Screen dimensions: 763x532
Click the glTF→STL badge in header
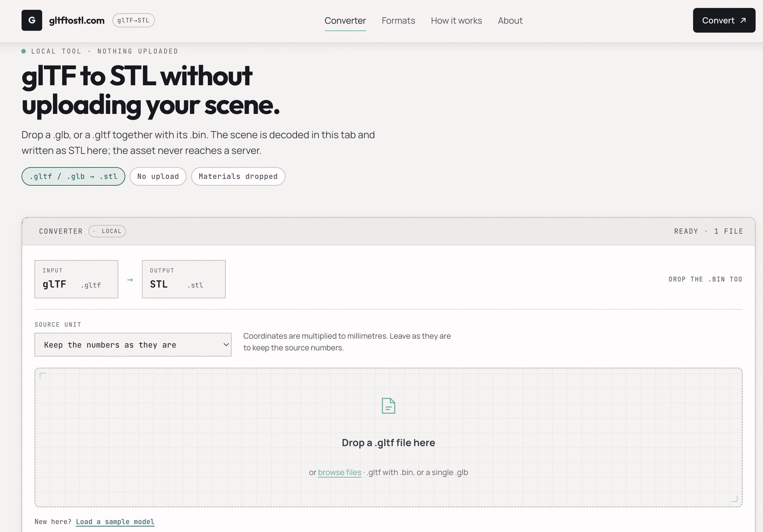pyautogui.click(x=133, y=20)
